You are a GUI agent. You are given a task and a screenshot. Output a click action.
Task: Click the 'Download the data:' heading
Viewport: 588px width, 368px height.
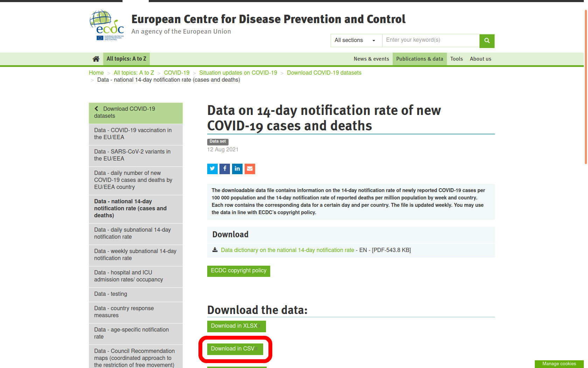[x=257, y=310]
